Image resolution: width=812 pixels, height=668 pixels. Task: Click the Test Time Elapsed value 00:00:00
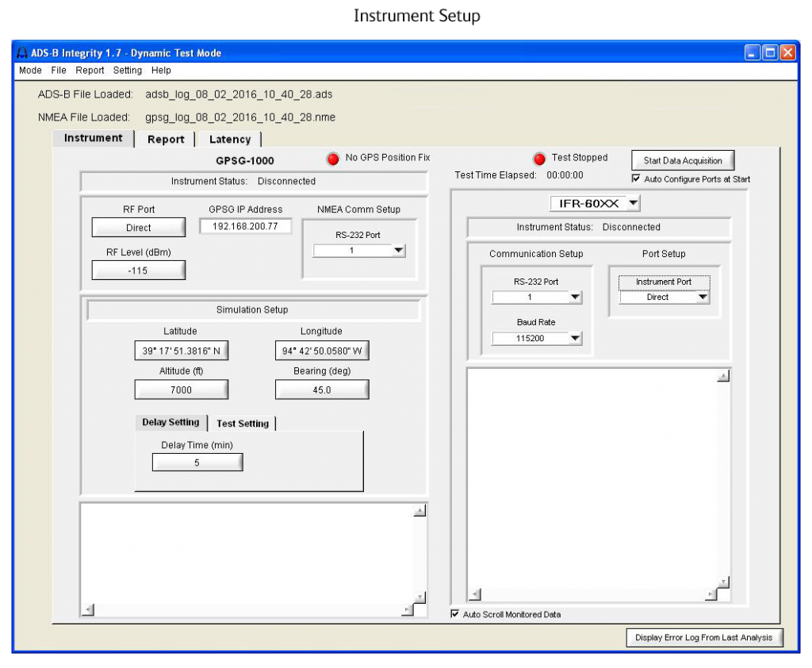point(565,175)
